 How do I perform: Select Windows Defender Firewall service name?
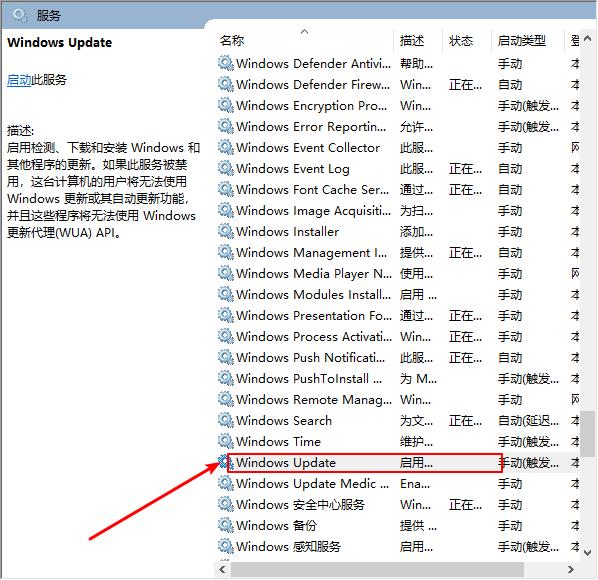313,85
